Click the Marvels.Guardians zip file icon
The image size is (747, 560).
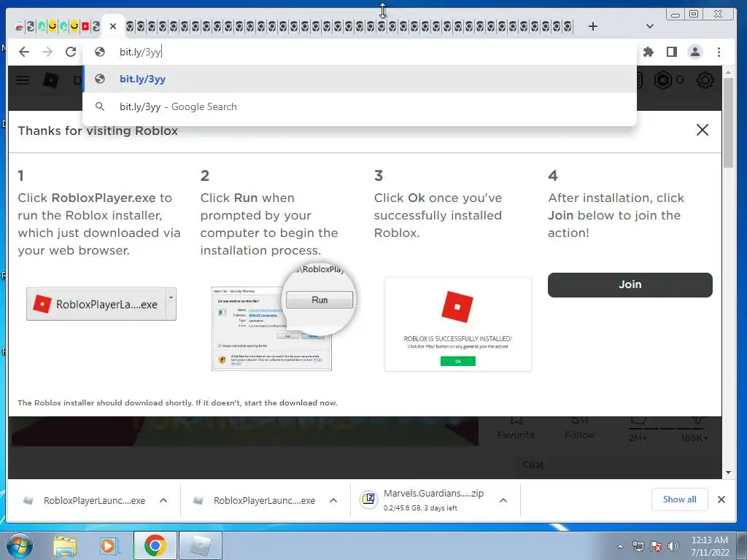pyautogui.click(x=368, y=499)
